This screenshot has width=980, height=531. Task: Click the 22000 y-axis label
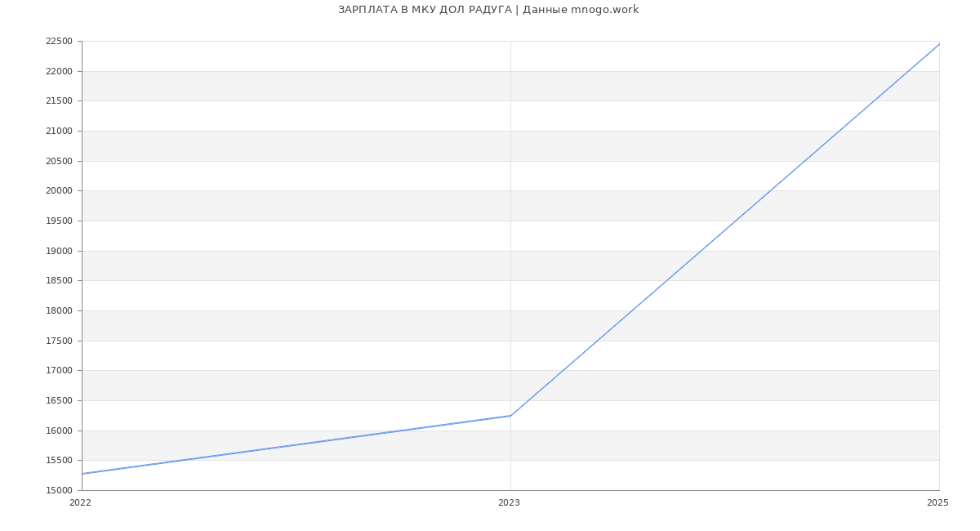pos(59,72)
